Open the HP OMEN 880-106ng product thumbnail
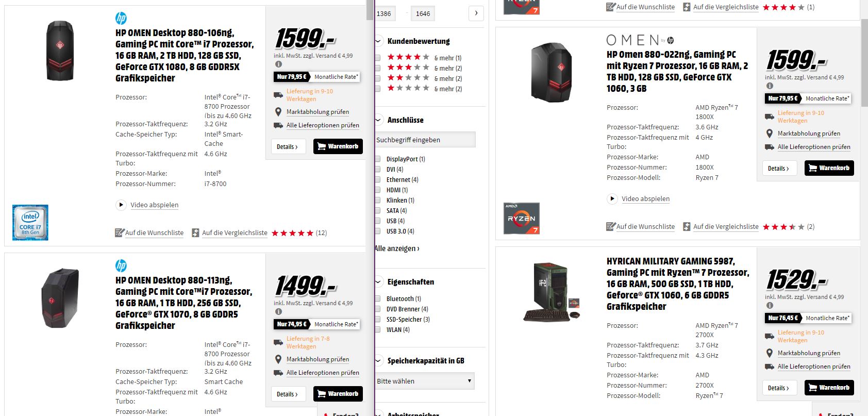The height and width of the screenshot is (416, 868). coord(60,51)
